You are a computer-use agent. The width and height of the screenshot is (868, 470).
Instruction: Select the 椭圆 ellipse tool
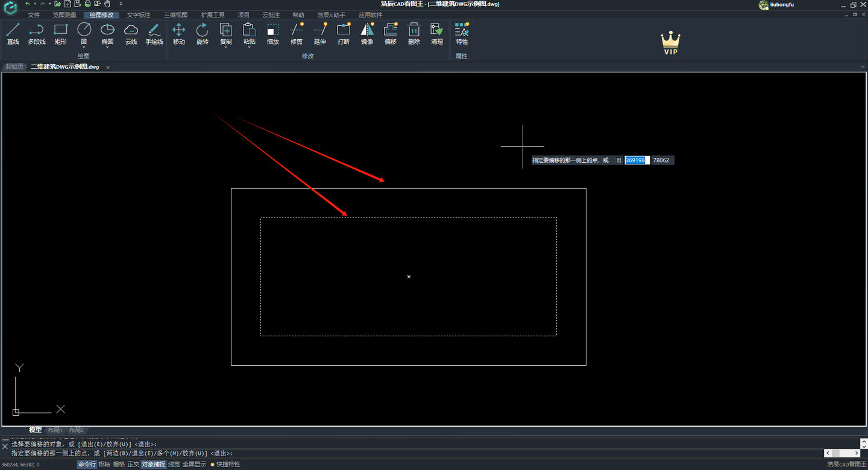[107, 33]
